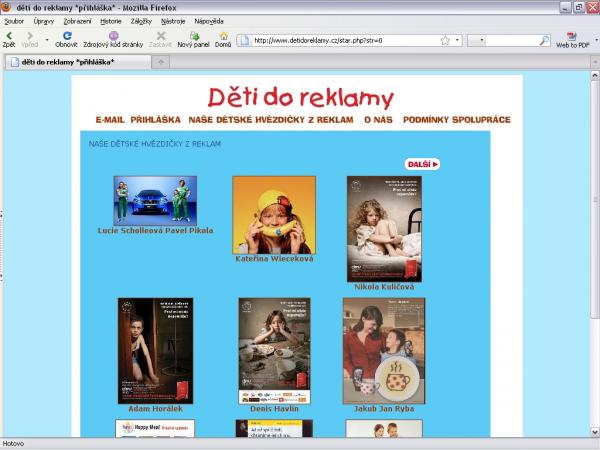
Task: Click the Firefox logo in title bar
Action: tap(6, 7)
